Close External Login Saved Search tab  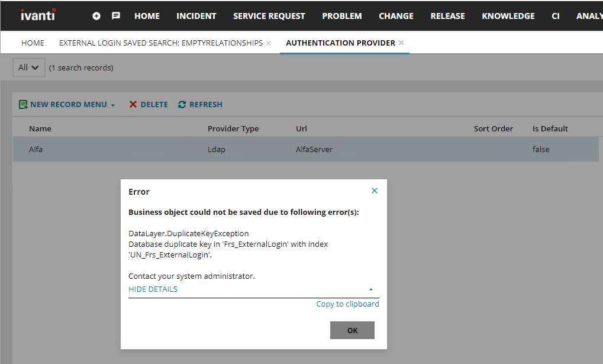pyautogui.click(x=269, y=43)
